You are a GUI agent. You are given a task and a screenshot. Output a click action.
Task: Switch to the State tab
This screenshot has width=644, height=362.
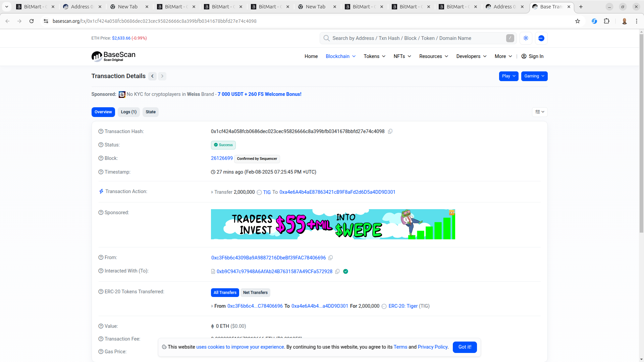click(151, 112)
